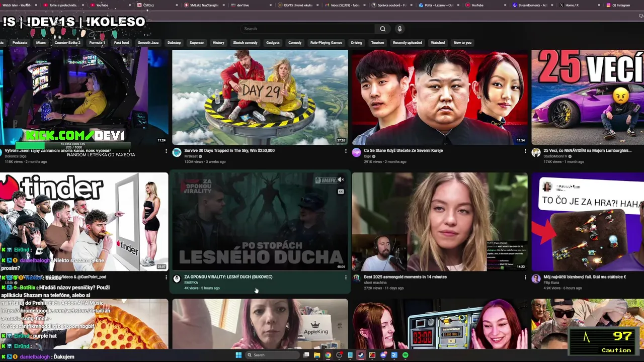Click the YouTube search magnifier button
Viewport: 644px width, 362px height.
(x=383, y=29)
